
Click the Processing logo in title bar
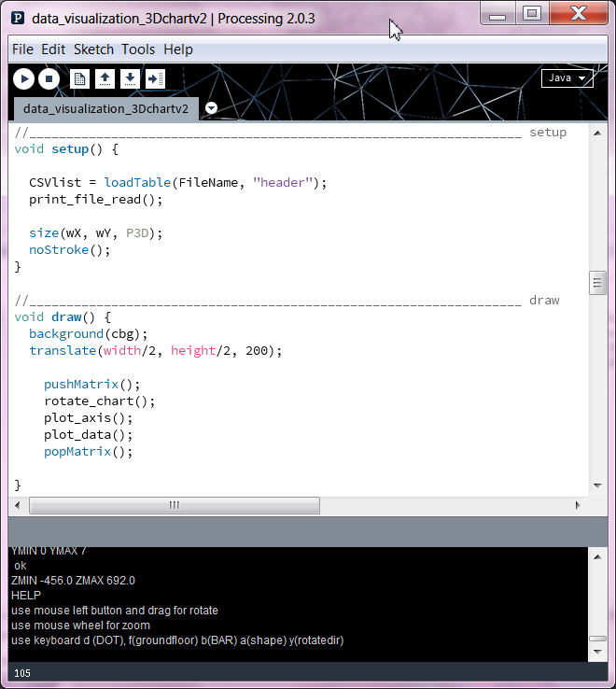point(18,18)
